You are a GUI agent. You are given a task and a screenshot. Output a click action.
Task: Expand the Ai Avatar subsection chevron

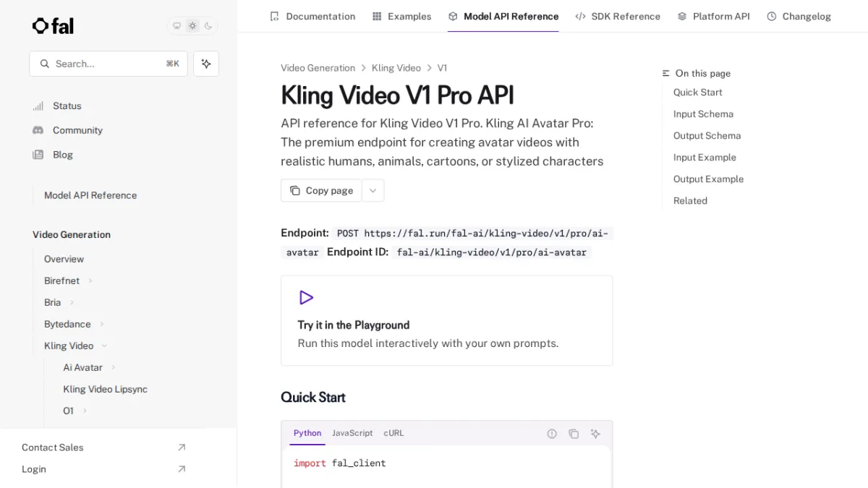pos(114,367)
